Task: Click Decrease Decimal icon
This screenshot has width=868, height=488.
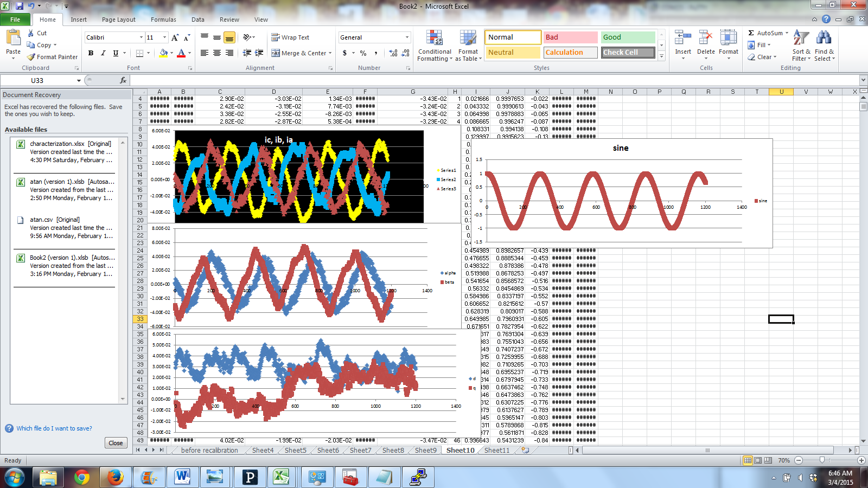Action: [406, 53]
